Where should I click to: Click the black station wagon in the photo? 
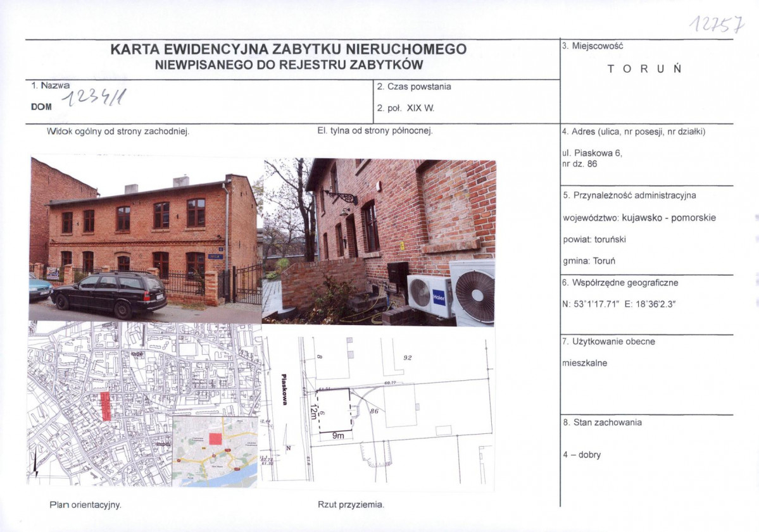click(x=108, y=294)
